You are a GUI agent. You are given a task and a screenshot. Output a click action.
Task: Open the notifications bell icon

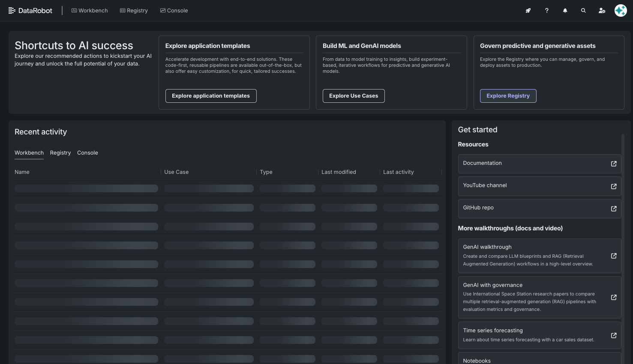pos(565,11)
